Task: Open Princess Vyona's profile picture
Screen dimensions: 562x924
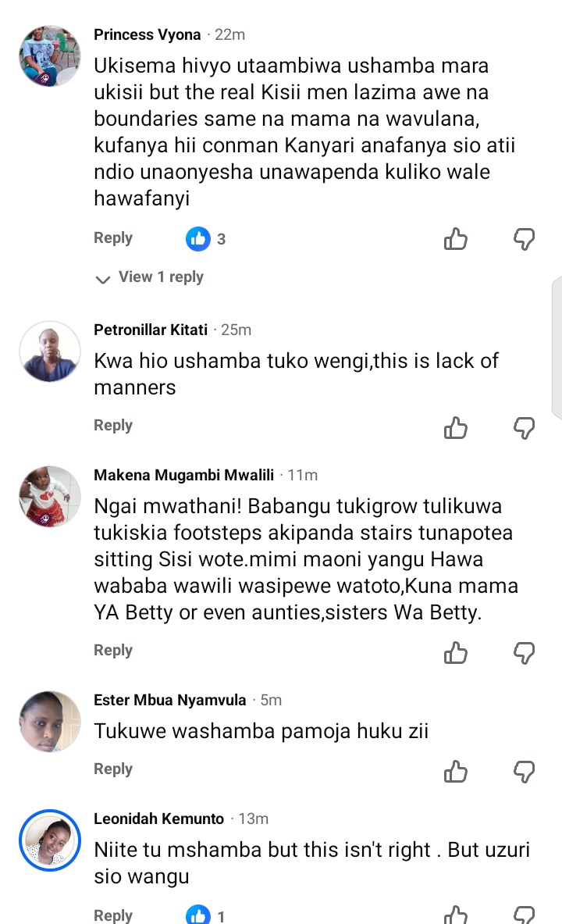Action: pyautogui.click(x=49, y=55)
